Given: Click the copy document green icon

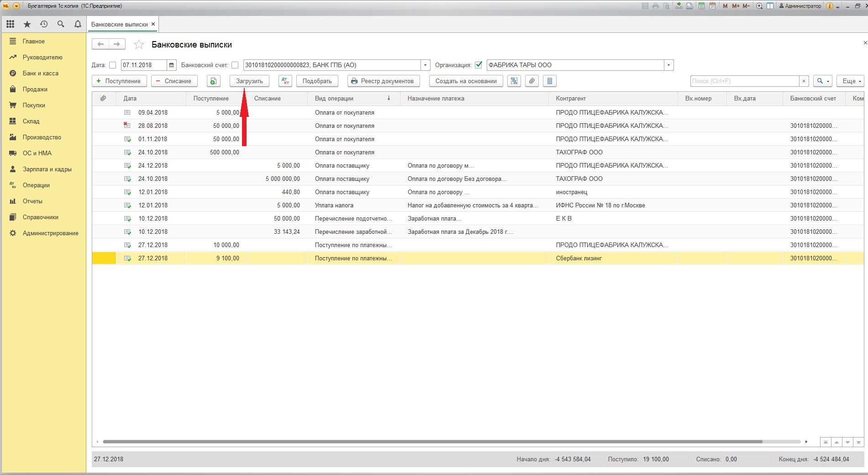Looking at the screenshot, I should [213, 81].
